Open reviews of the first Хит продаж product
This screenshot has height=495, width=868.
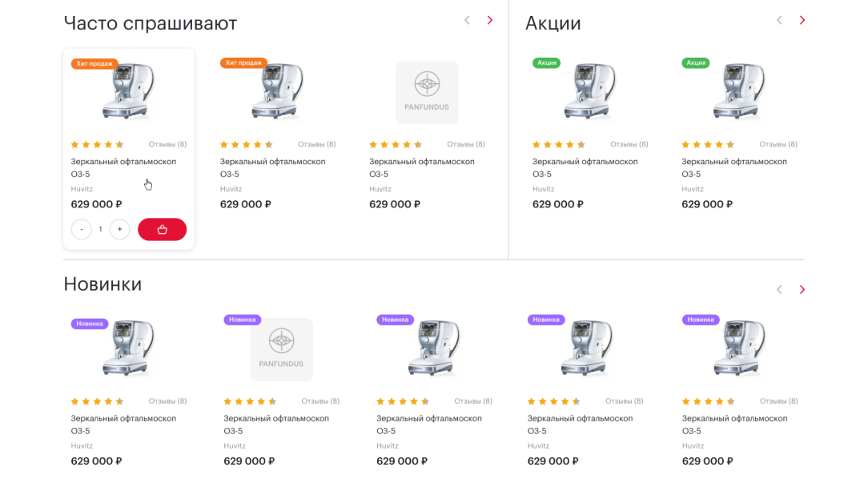[x=167, y=145]
